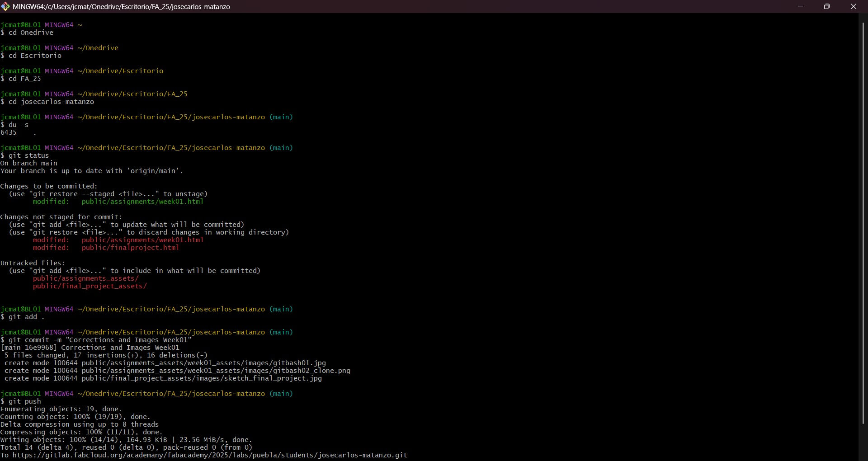Viewport: 868px width, 461px height.
Task: Click the sketch_final_project.jpg create mode line
Action: pyautogui.click(x=163, y=378)
